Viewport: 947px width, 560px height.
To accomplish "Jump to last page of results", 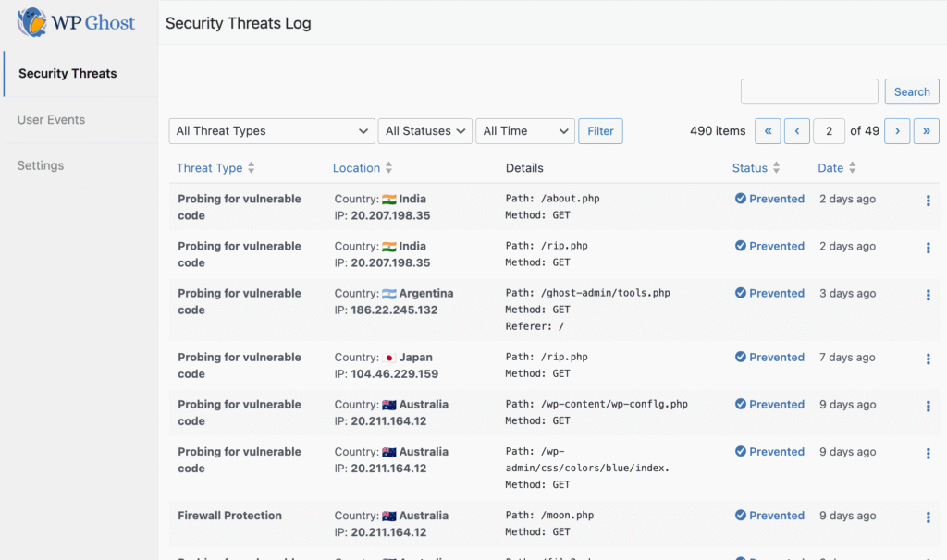I will (926, 131).
